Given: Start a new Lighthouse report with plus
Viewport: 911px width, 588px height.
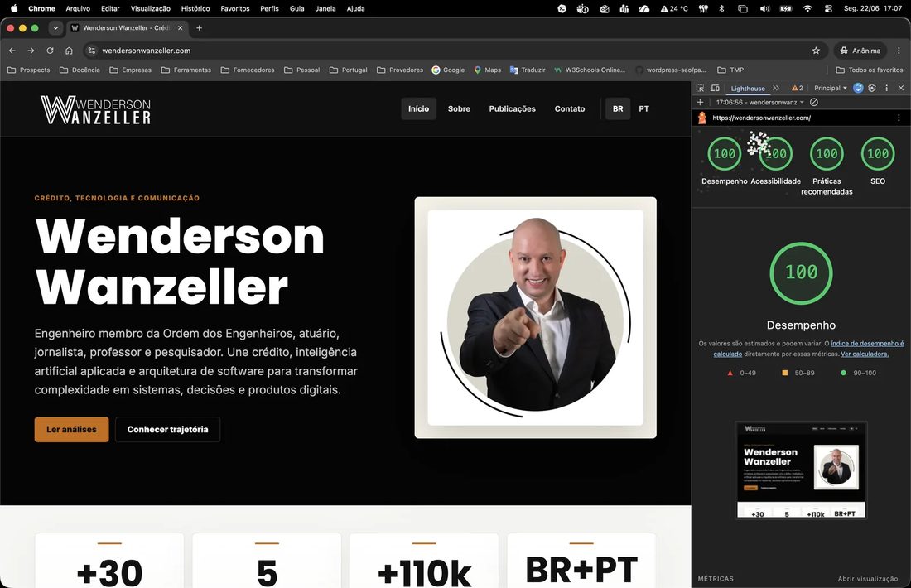Looking at the screenshot, I should (x=700, y=102).
